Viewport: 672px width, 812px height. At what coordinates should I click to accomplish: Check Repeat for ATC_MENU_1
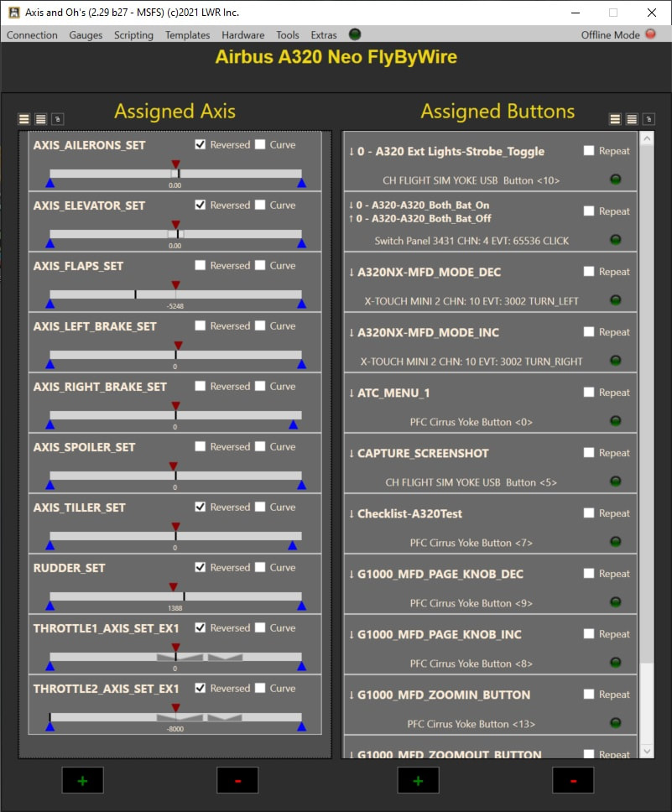[x=589, y=393]
